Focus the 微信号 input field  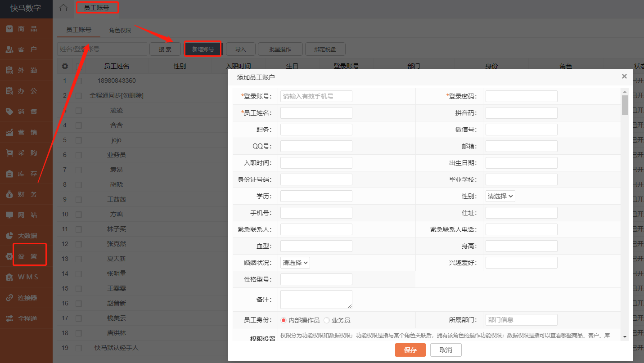pyautogui.click(x=522, y=130)
